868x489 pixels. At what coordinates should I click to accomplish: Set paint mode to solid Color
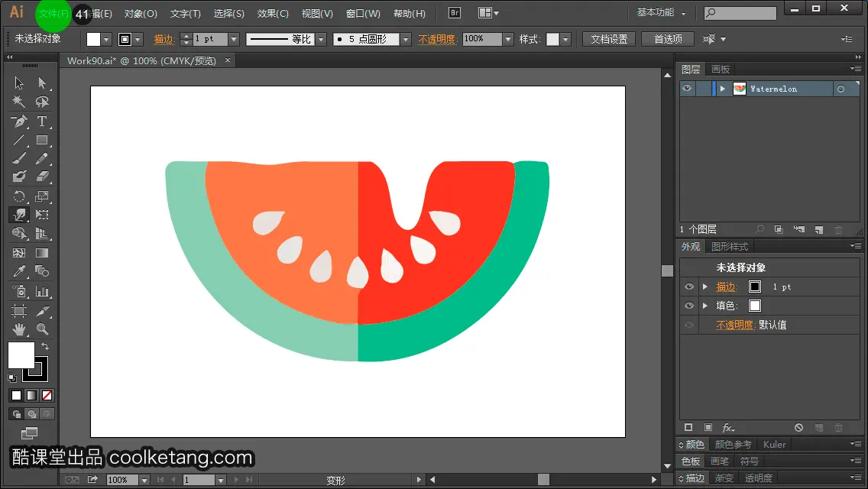pos(16,396)
